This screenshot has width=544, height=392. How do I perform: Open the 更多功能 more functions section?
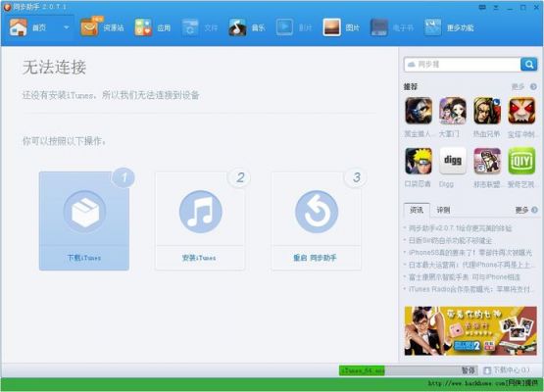449,27
